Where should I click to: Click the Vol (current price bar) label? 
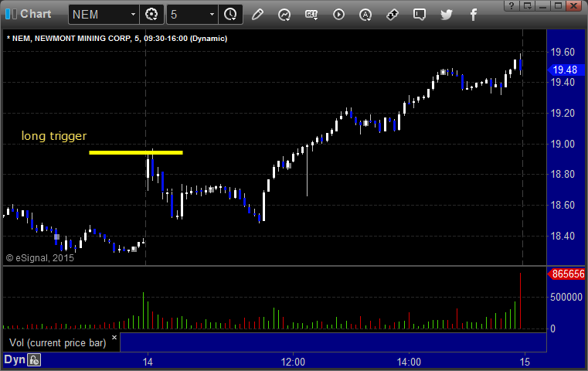[58, 343]
